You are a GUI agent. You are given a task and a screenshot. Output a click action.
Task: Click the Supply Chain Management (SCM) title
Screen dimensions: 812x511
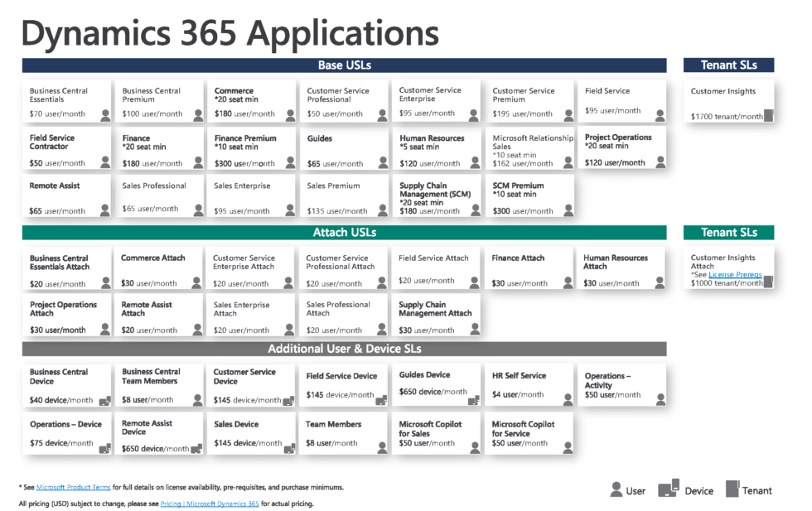point(435,190)
